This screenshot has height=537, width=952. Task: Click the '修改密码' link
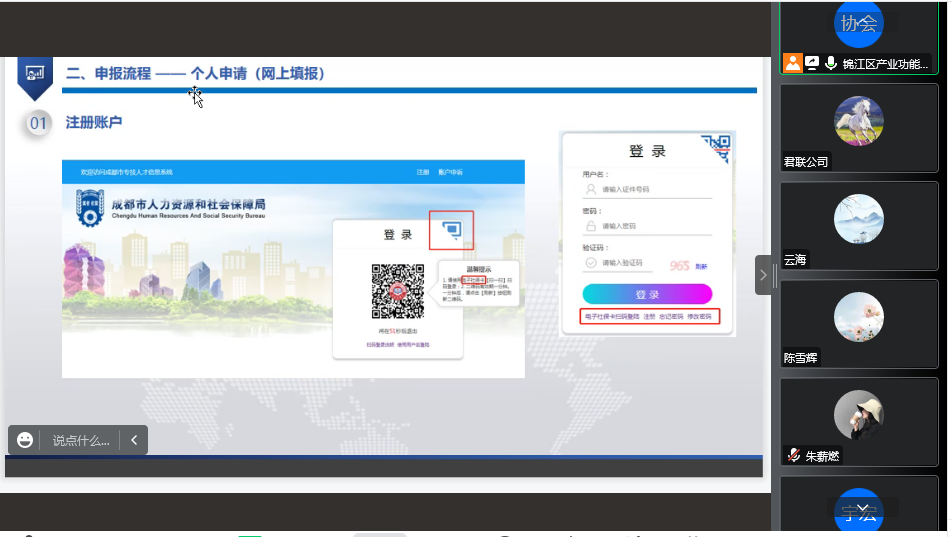click(x=699, y=316)
